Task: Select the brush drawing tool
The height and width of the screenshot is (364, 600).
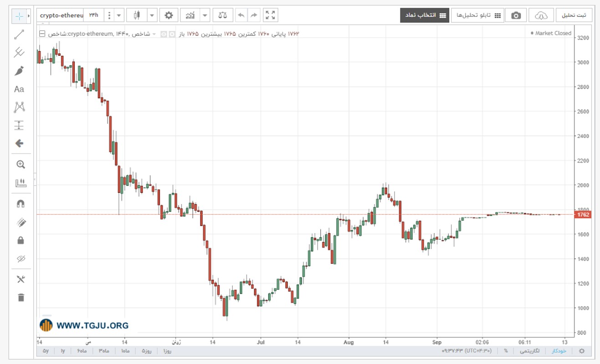Action: point(19,71)
